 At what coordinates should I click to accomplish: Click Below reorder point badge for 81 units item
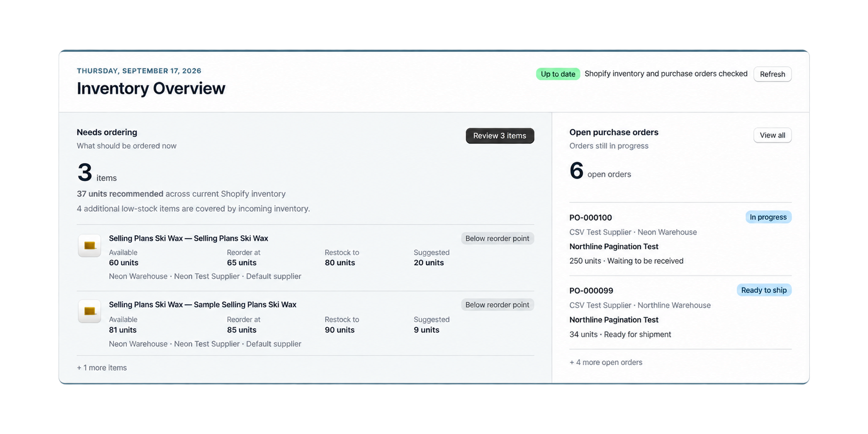(x=497, y=305)
